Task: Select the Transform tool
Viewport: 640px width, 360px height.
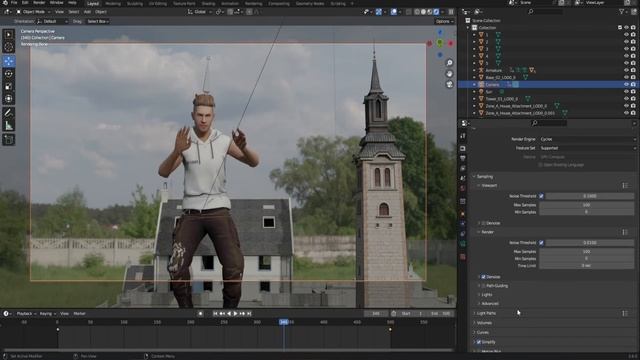Action: pos(9,98)
